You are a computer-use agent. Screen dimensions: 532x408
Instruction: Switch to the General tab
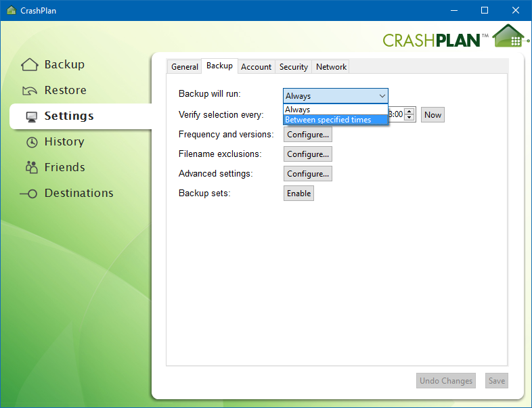pyautogui.click(x=185, y=67)
